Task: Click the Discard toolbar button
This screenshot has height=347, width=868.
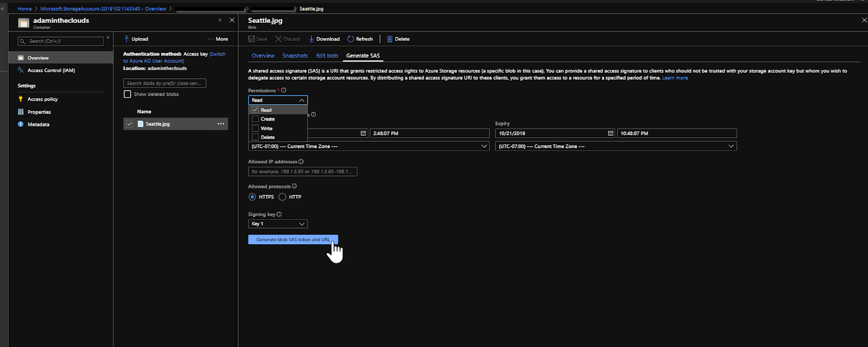Action: (288, 39)
